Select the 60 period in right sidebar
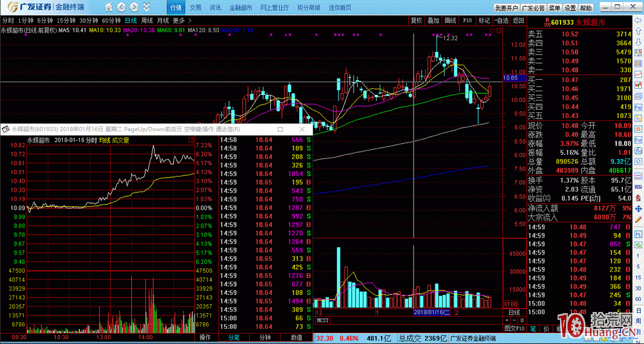 638,299
